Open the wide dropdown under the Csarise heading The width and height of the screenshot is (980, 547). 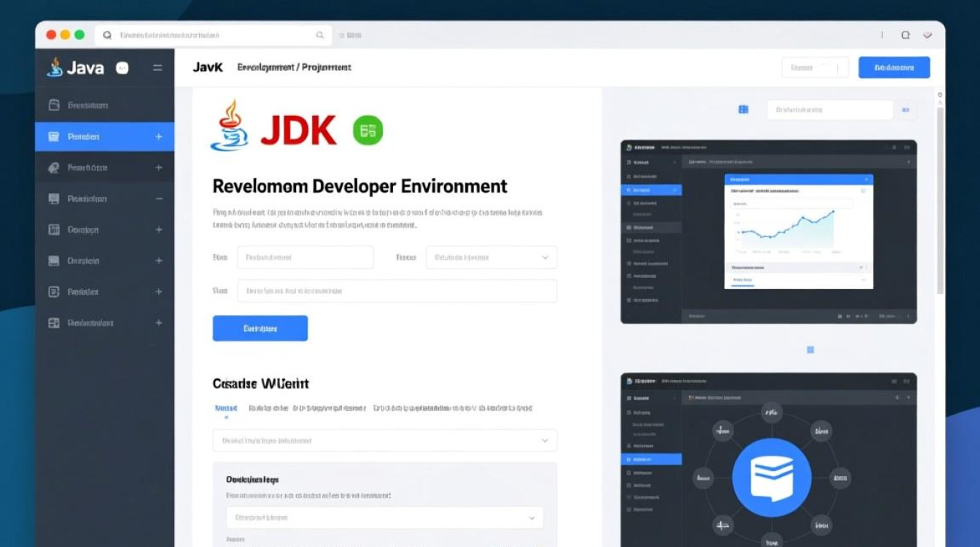pos(385,441)
